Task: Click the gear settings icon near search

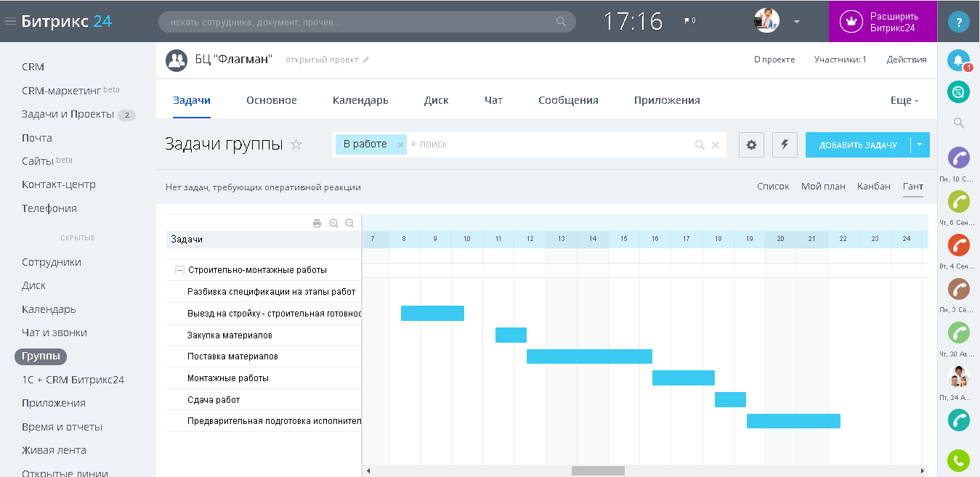Action: click(751, 144)
